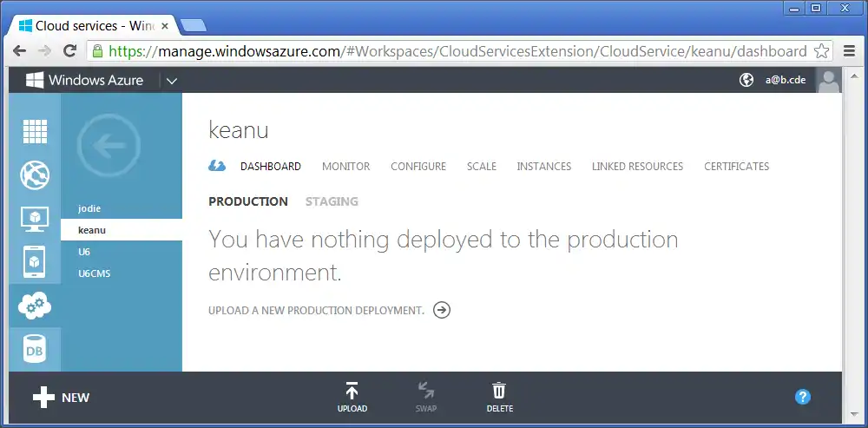Select the Staging environment

[x=332, y=201]
